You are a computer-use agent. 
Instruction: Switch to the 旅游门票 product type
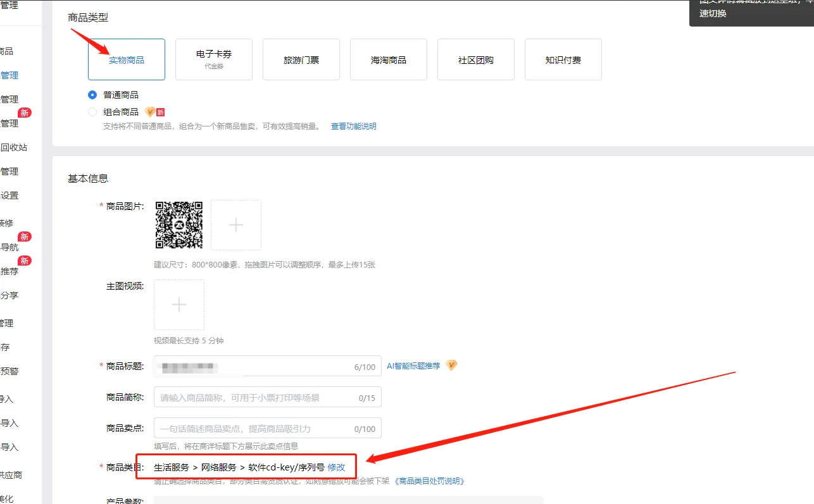coord(301,59)
